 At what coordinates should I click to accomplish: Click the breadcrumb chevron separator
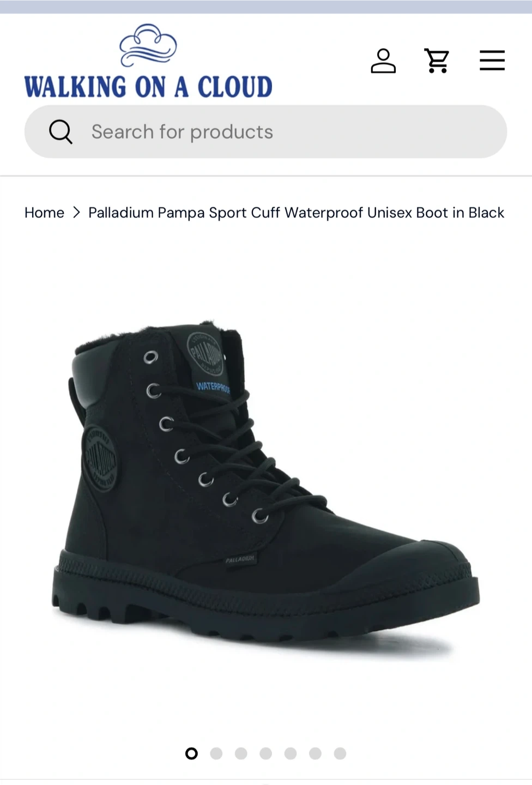tap(76, 213)
